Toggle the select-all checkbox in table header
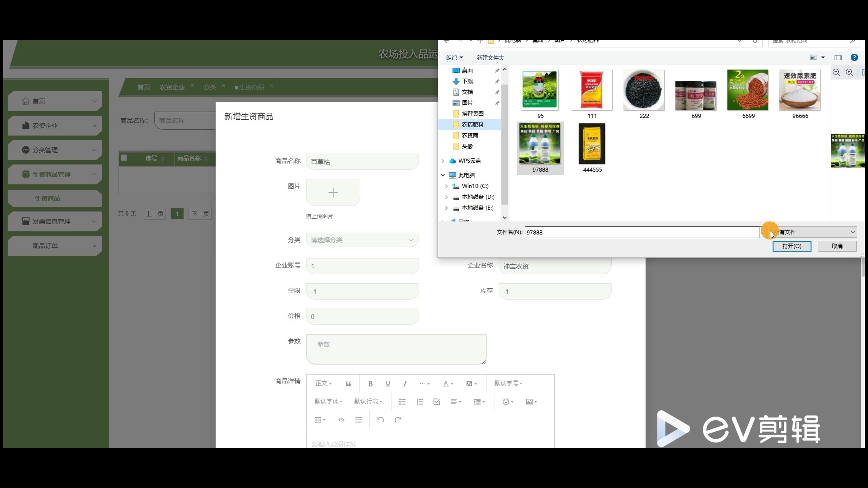 click(124, 158)
